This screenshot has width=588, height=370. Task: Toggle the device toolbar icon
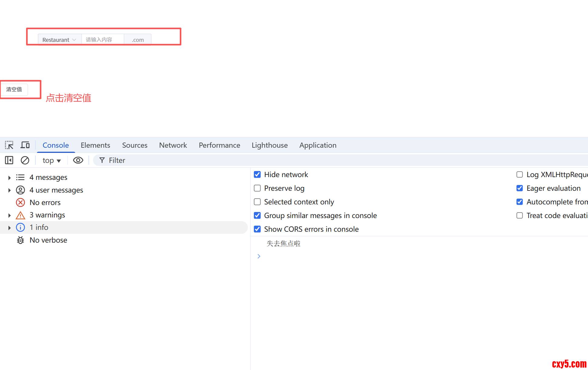(25, 145)
